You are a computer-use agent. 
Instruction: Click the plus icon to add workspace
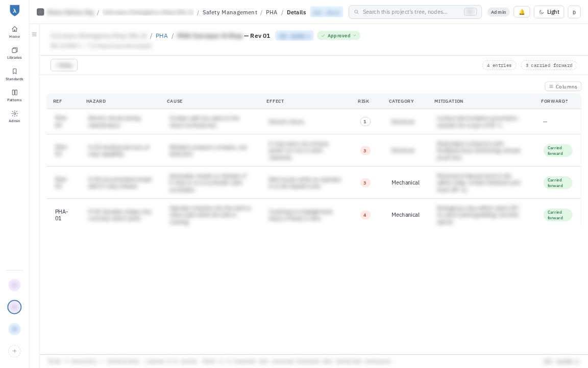[14, 351]
